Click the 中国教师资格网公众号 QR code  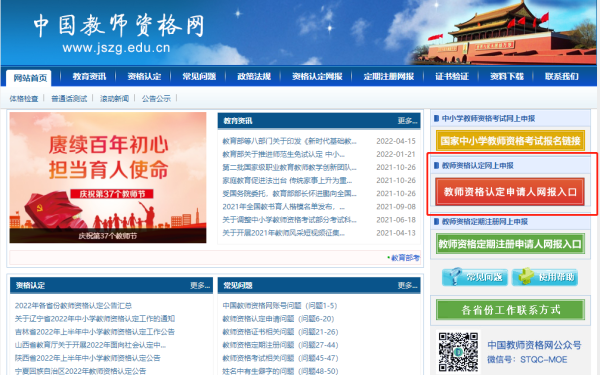(458, 352)
